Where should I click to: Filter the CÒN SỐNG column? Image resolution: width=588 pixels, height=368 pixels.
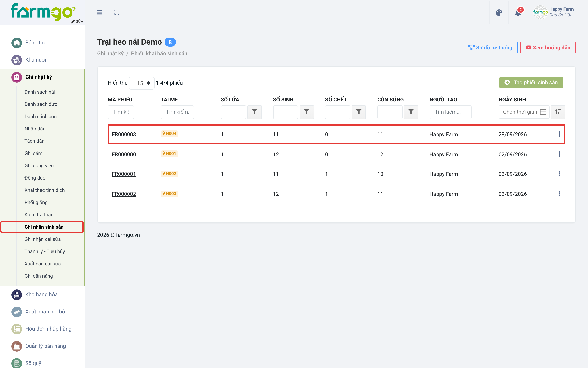click(x=411, y=112)
